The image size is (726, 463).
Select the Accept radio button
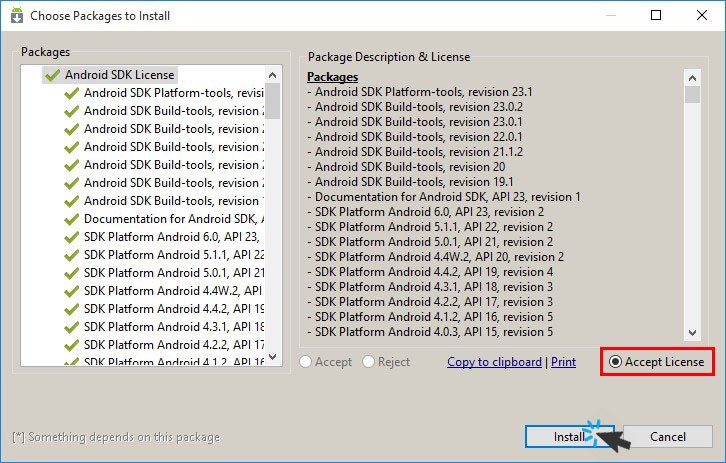(x=306, y=362)
